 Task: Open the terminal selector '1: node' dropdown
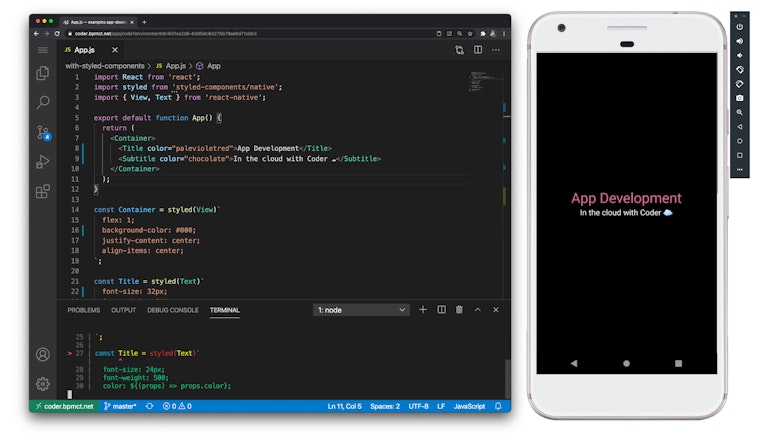[361, 310]
